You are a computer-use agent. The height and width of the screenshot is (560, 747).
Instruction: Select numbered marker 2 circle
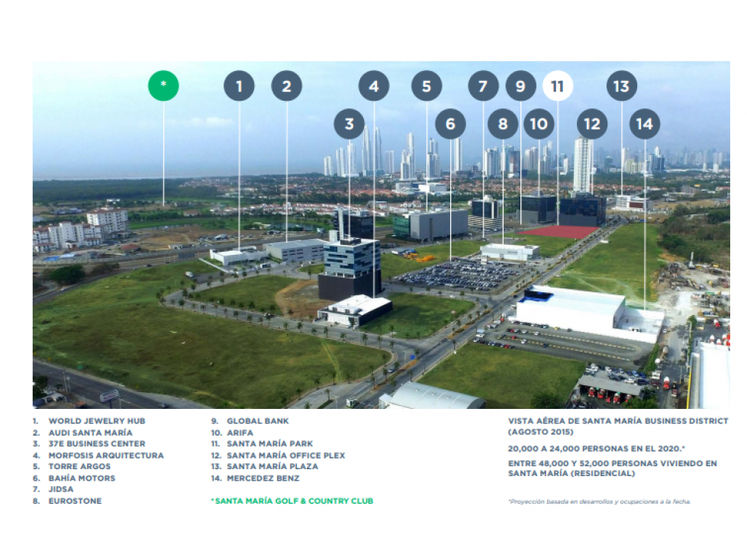click(x=287, y=85)
